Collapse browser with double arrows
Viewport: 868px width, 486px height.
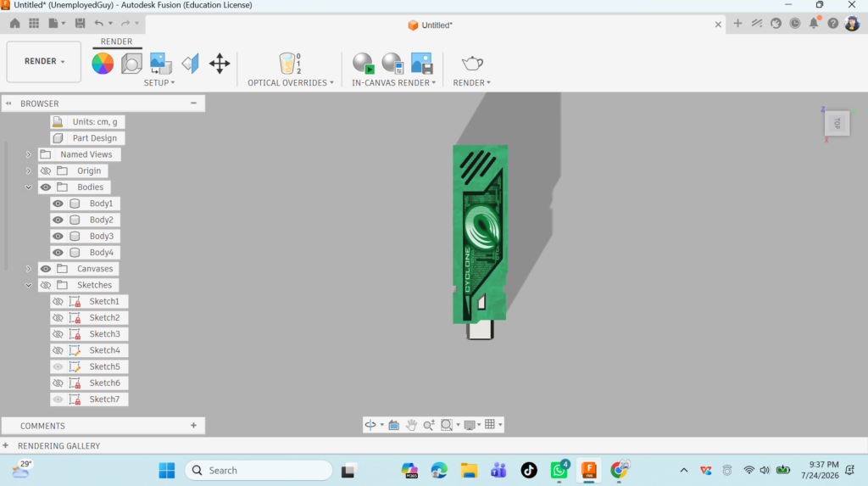(x=8, y=103)
